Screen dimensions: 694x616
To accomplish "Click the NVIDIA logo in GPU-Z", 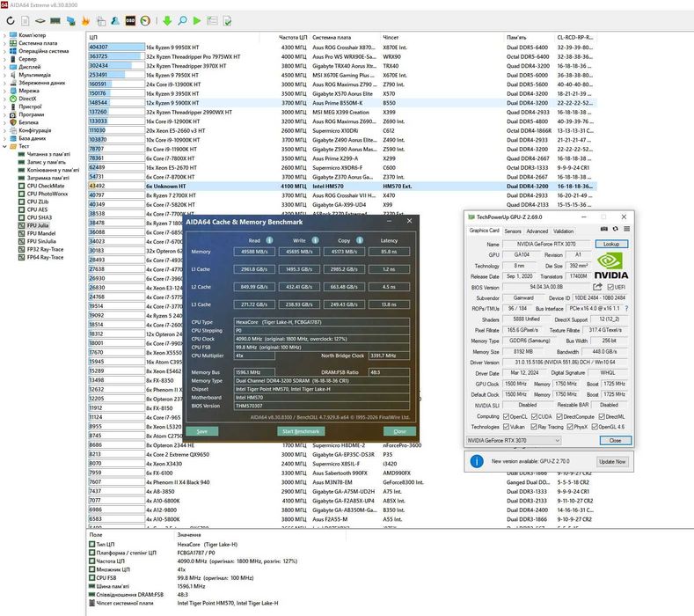I will click(610, 266).
